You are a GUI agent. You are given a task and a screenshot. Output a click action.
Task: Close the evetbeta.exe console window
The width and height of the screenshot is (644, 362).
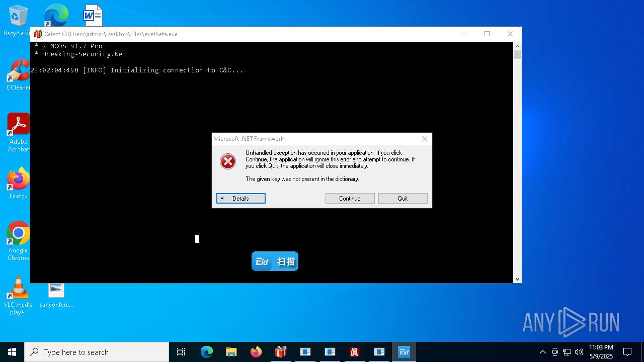(510, 34)
